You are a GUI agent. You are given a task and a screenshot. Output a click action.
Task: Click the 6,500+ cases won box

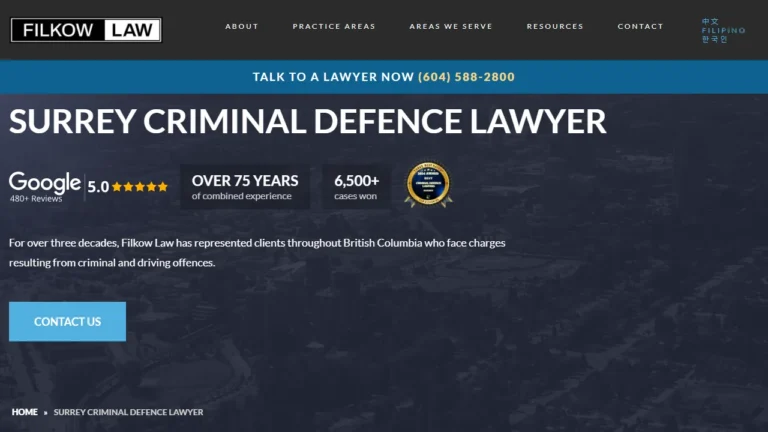357,187
